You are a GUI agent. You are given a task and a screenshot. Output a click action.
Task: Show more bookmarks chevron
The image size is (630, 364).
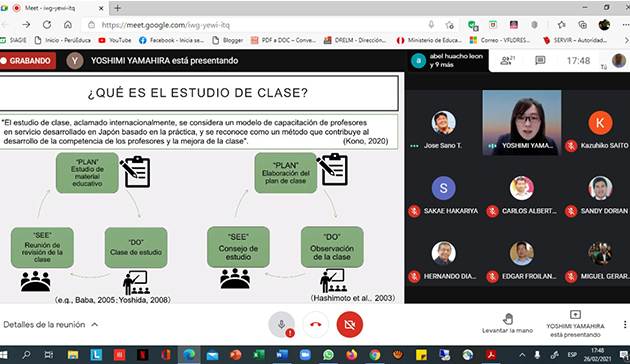626,40
